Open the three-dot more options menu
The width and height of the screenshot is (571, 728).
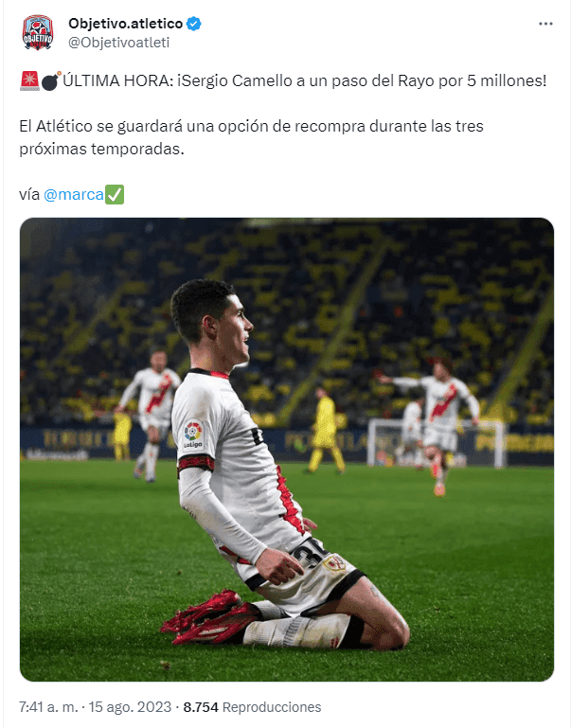545,24
